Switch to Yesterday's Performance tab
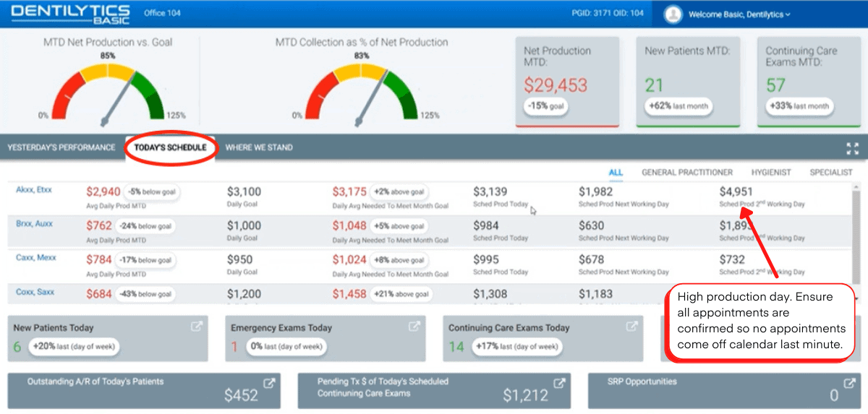 point(61,147)
